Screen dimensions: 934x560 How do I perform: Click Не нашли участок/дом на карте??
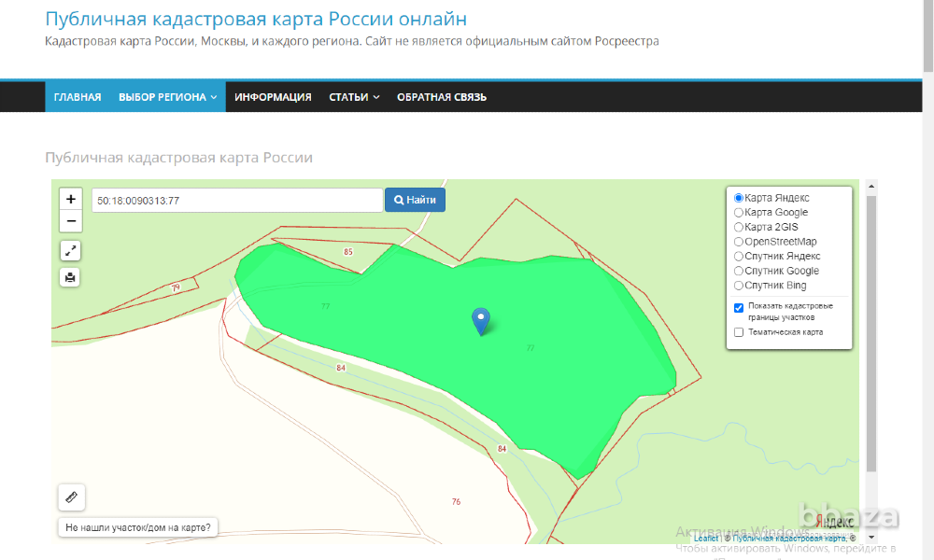pyautogui.click(x=138, y=526)
